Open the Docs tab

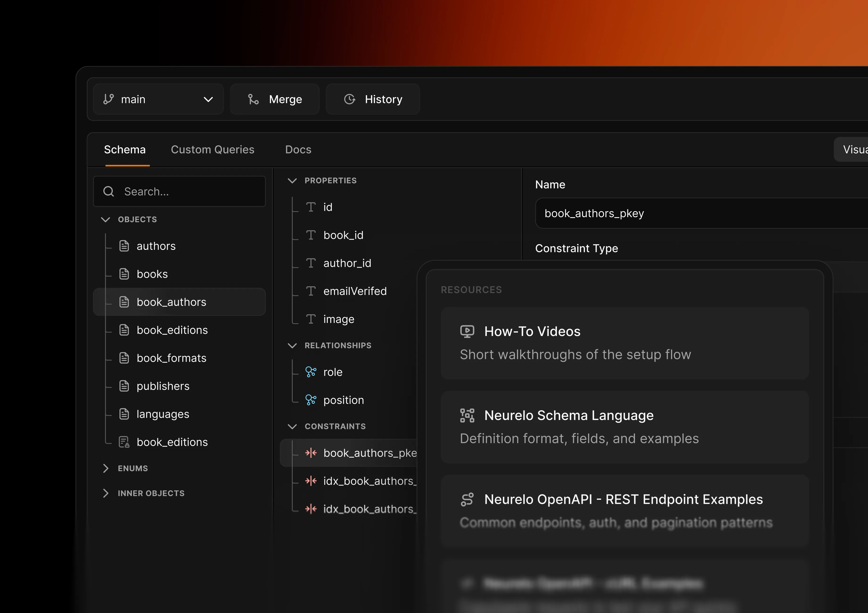tap(298, 149)
